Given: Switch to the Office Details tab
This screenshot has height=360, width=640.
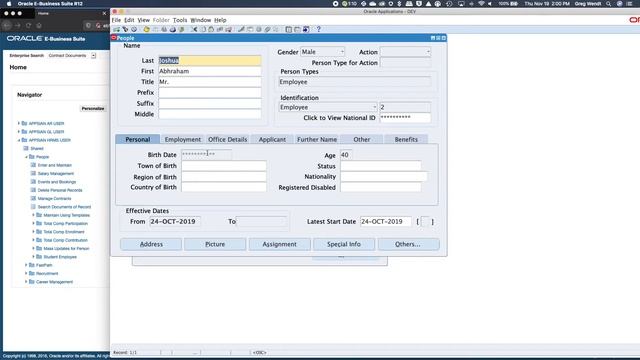Looking at the screenshot, I should [227, 139].
